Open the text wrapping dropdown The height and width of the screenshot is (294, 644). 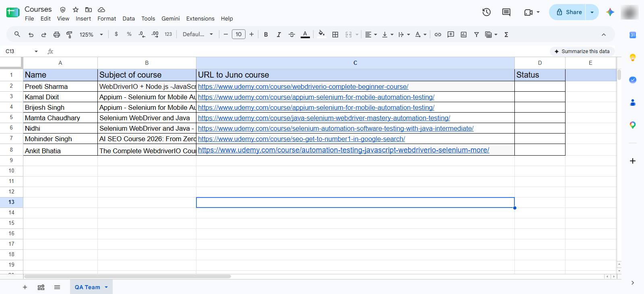404,35
